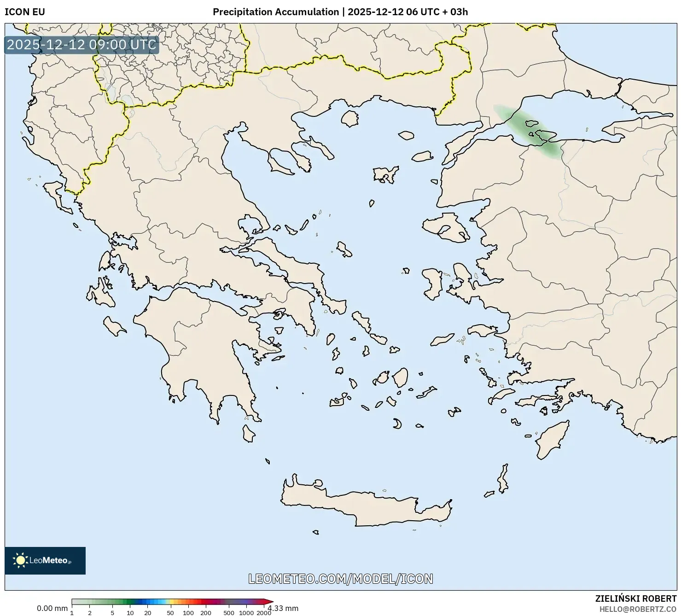Screen dimensions: 681x616
Task: Click the 10 mm green colorbar segment
Action: point(130,601)
